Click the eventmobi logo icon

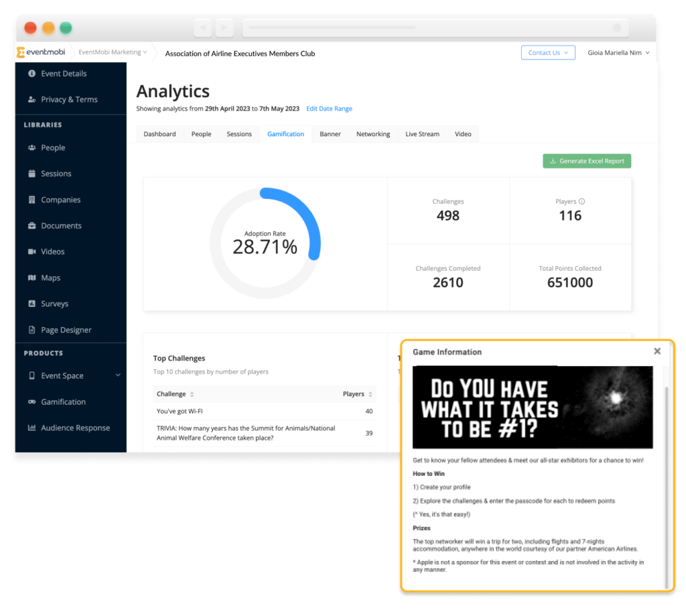tap(21, 52)
